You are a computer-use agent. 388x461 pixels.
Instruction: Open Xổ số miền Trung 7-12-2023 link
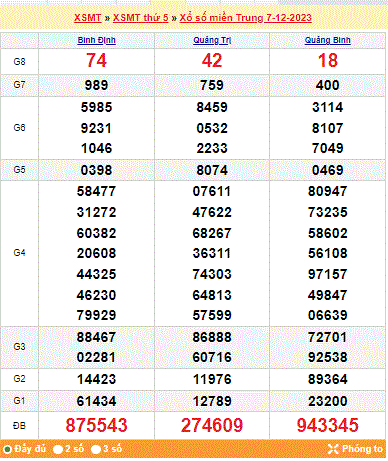[246, 18]
